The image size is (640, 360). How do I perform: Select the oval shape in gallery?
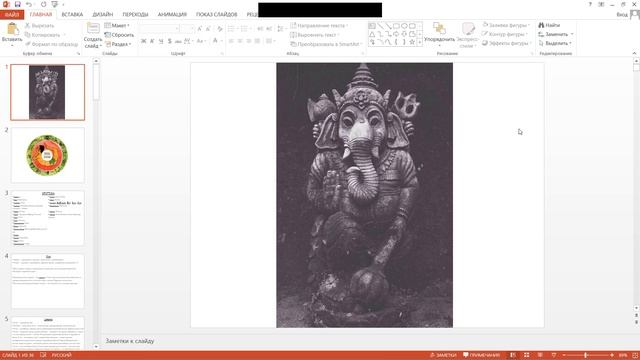pos(404,26)
